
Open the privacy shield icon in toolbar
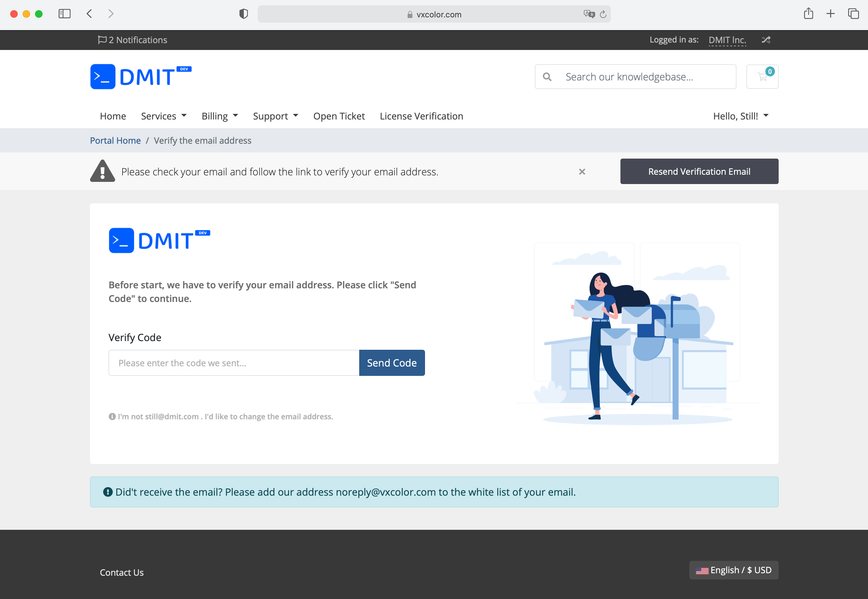pyautogui.click(x=244, y=14)
